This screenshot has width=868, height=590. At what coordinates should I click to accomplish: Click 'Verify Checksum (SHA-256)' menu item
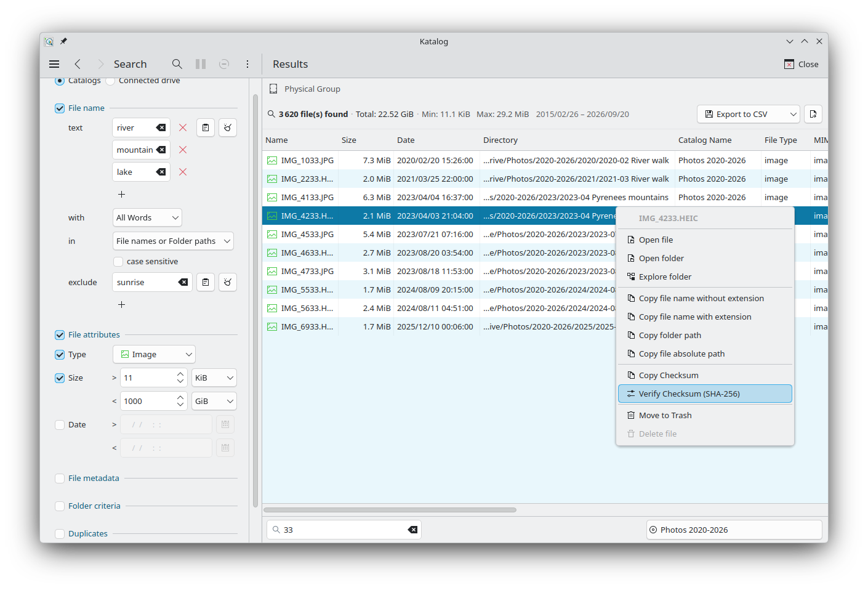[x=705, y=394]
